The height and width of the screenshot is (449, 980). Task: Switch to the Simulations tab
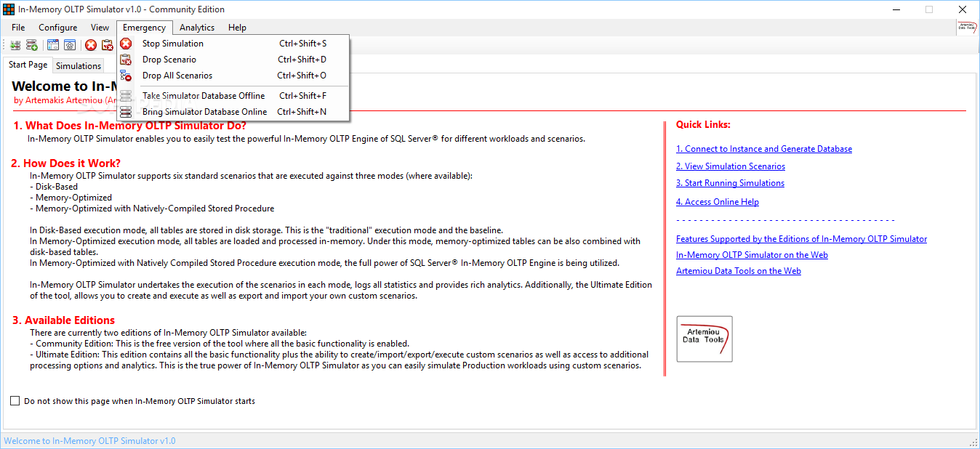[79, 66]
